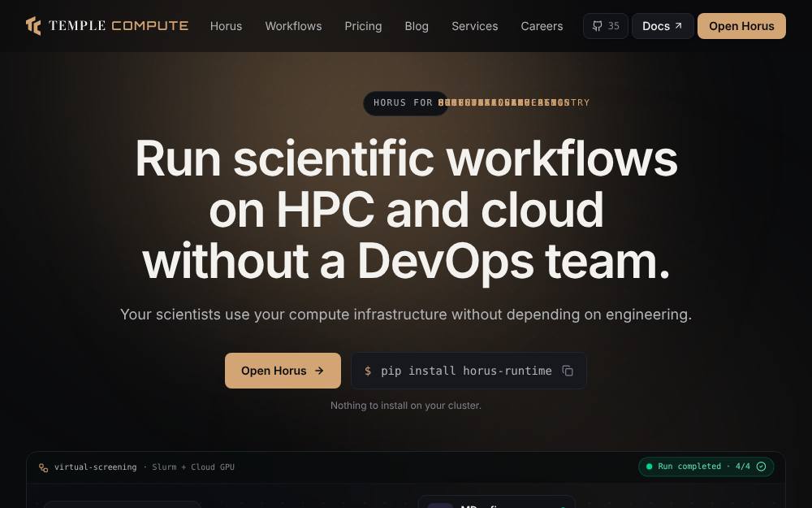Click the Slurm + Cloud GPU label

tap(193, 467)
